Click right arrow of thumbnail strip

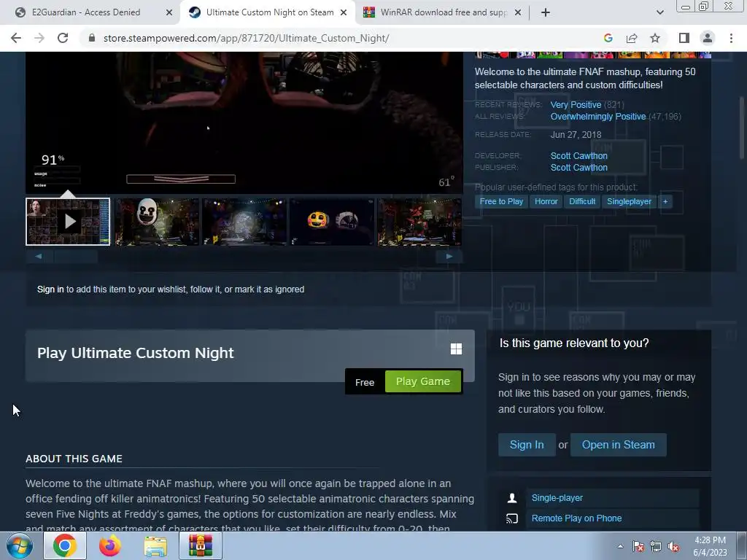point(449,256)
